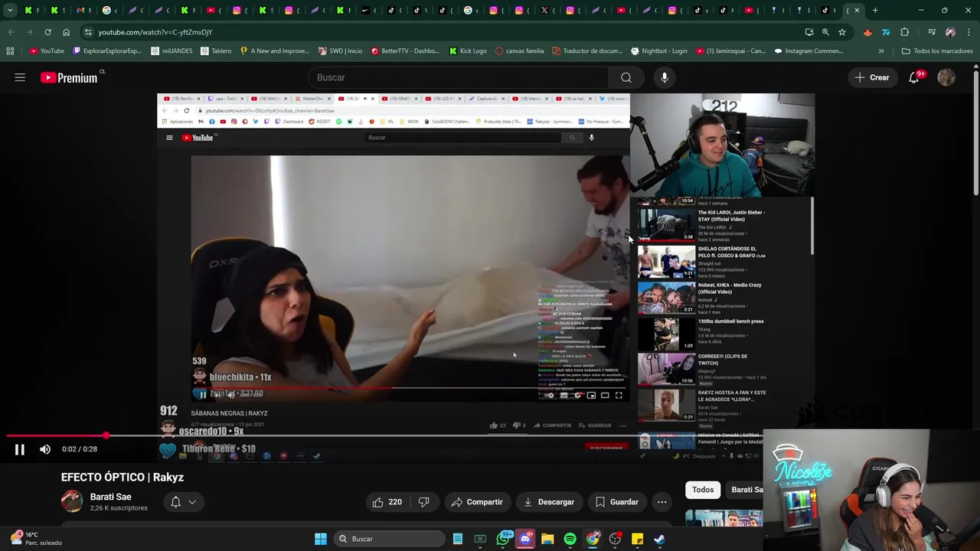The width and height of the screenshot is (980, 551).
Task: Select the Barati Sae filter chip
Action: pos(744,490)
